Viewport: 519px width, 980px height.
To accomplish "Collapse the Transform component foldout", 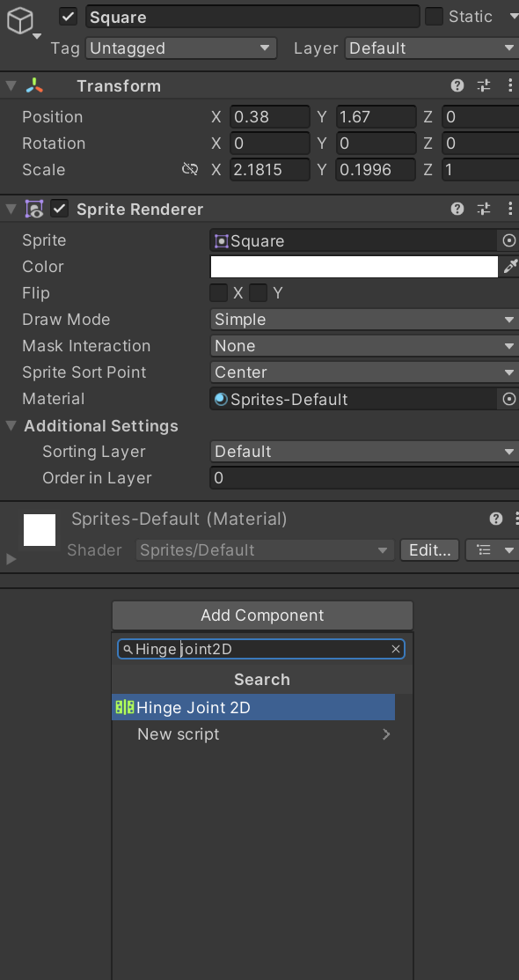I will pos(11,85).
